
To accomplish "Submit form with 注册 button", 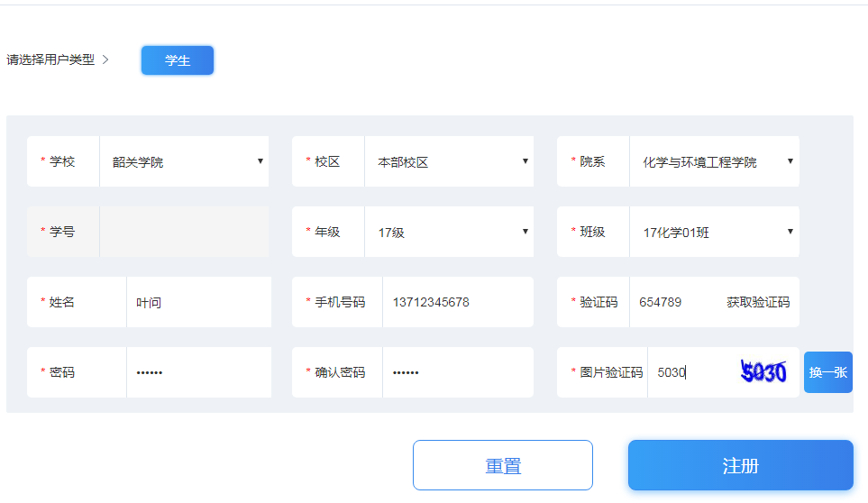I will coord(740,465).
